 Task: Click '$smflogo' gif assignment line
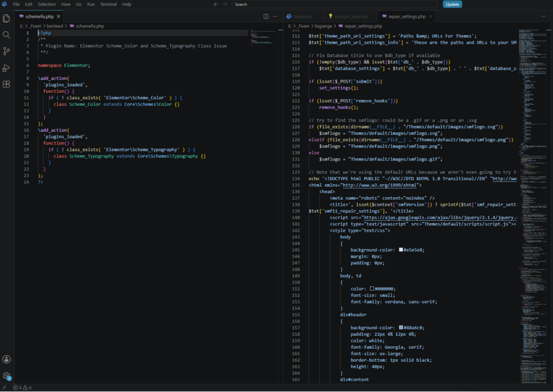click(381, 159)
